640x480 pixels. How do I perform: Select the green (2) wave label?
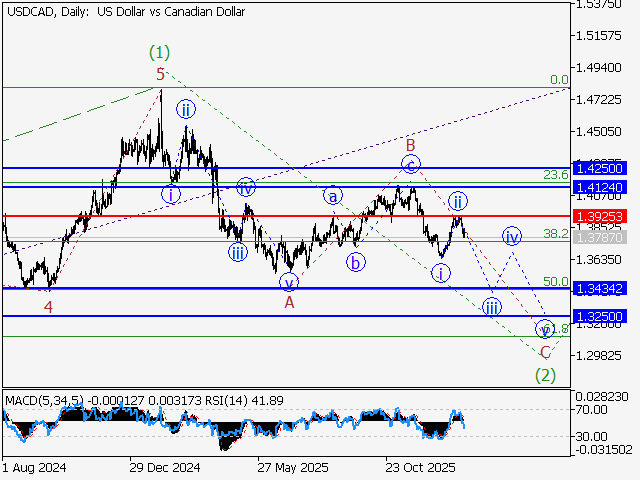pyautogui.click(x=545, y=375)
